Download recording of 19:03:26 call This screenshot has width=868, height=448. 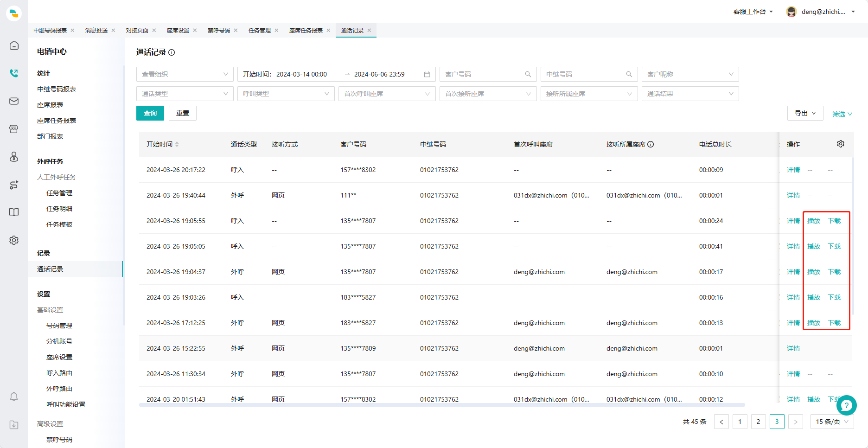[834, 297]
